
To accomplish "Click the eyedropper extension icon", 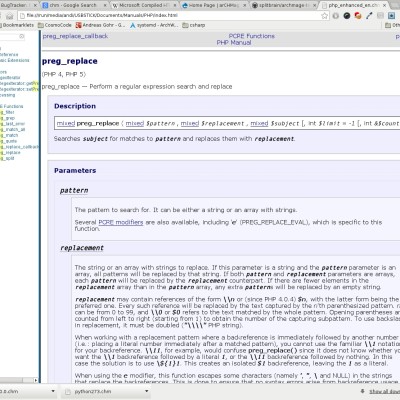I will (x=369, y=16).
